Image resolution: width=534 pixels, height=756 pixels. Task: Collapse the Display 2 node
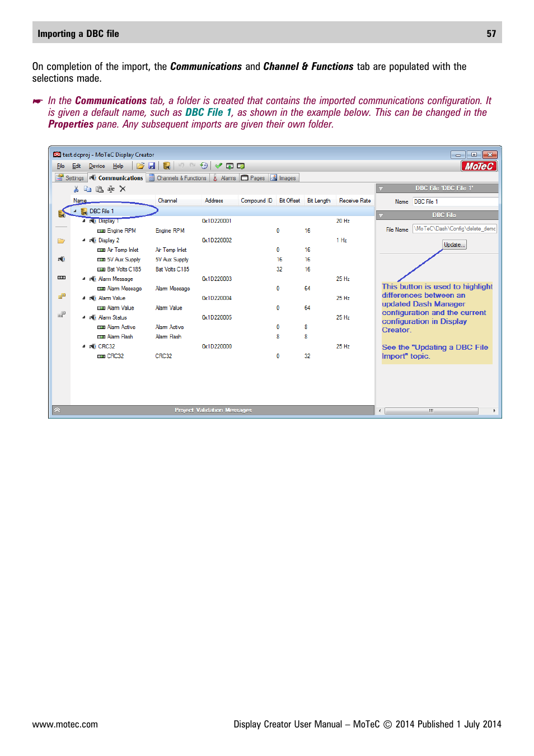[84, 241]
